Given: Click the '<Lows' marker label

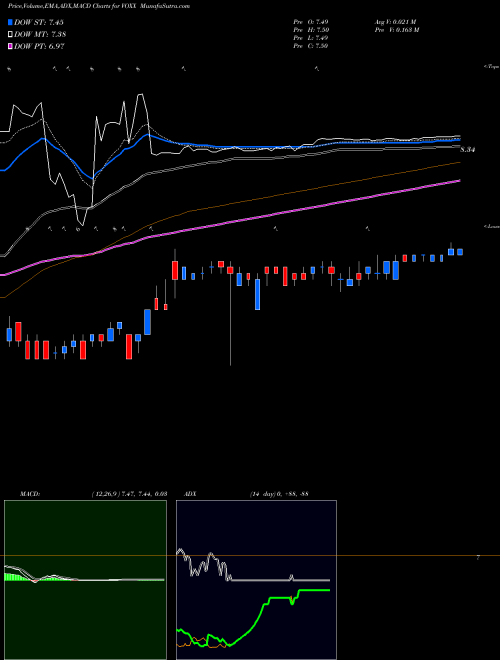Looking at the screenshot, I should [492, 226].
